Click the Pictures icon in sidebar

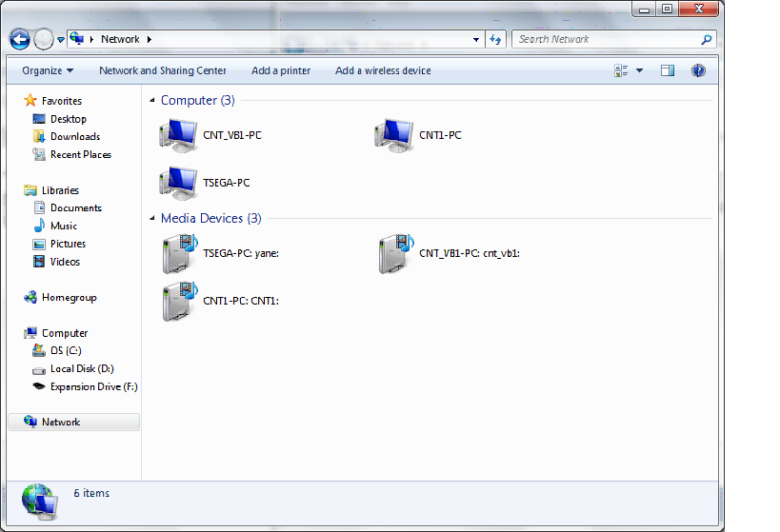point(39,245)
